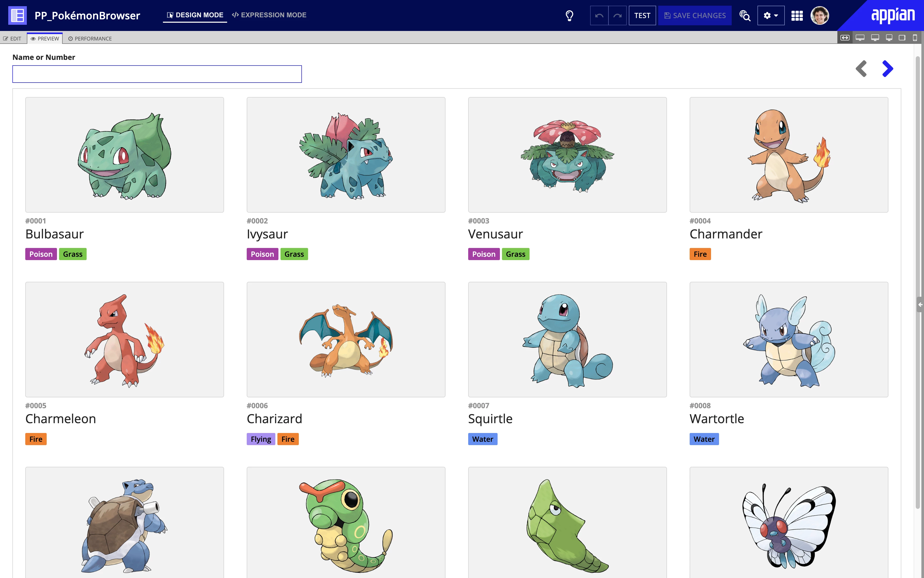Image resolution: width=924 pixels, height=578 pixels.
Task: Click the Charizard name text
Action: point(275,419)
